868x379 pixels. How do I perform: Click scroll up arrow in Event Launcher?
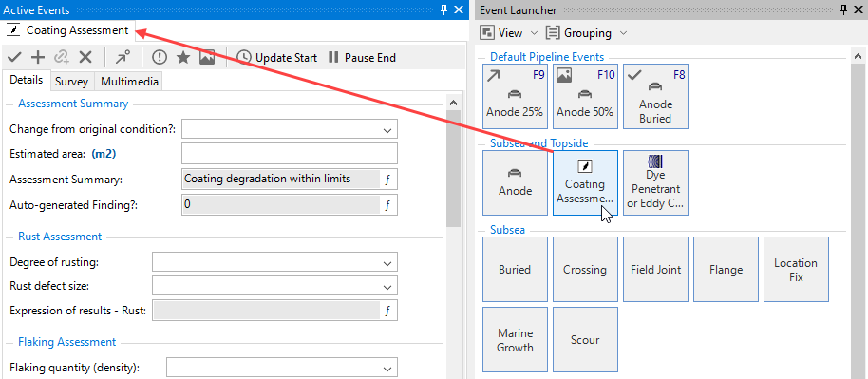click(x=858, y=57)
